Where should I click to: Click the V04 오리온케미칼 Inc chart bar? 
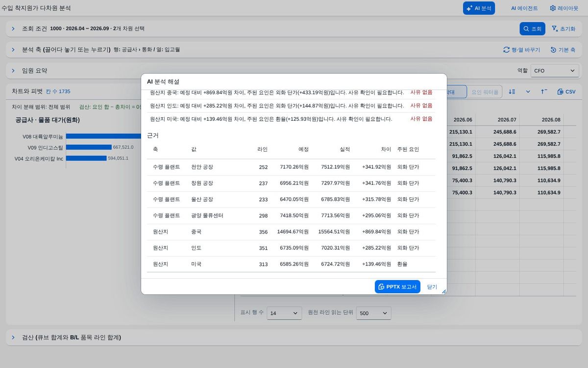pyautogui.click(x=86, y=158)
